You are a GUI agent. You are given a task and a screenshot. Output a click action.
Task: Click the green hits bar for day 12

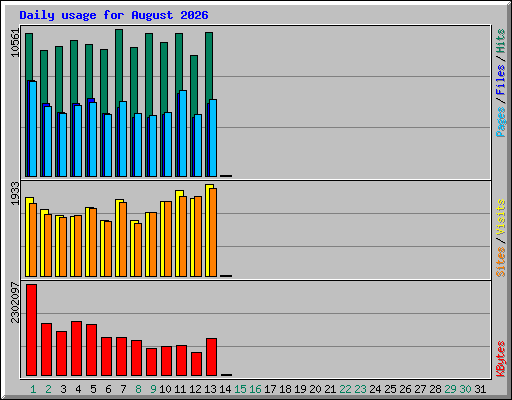point(194,85)
